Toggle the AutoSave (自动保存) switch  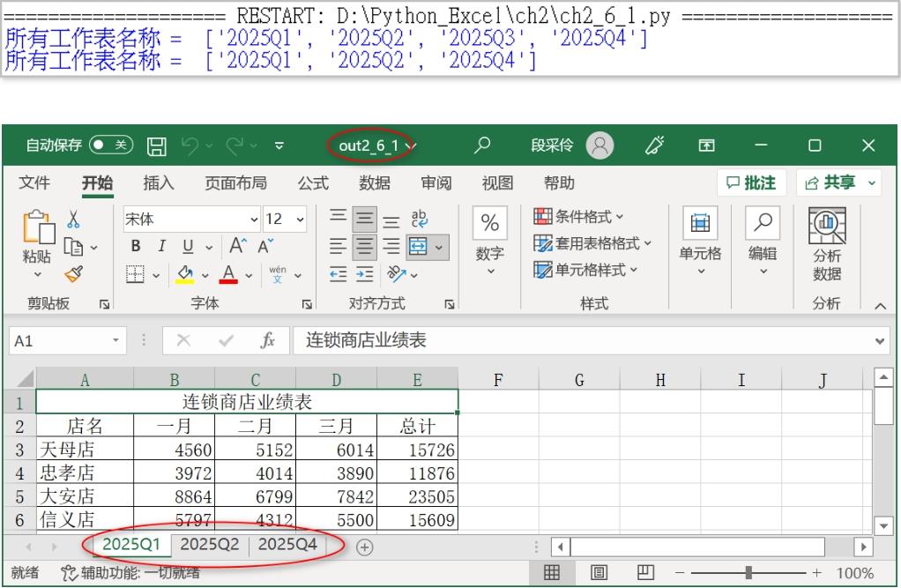(x=111, y=145)
